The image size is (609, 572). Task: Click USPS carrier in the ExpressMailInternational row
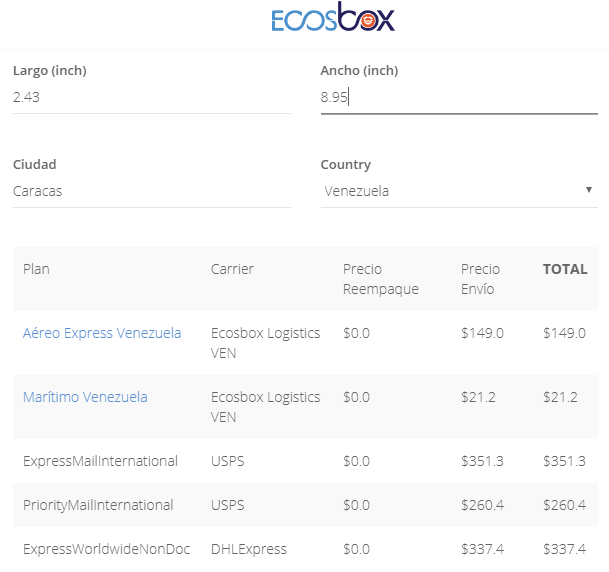click(x=227, y=461)
